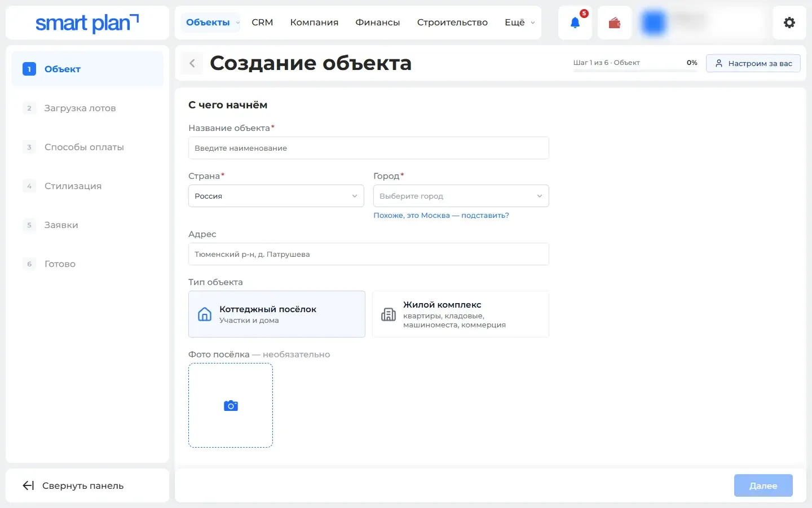Go to step 5 Заявки

click(x=87, y=225)
